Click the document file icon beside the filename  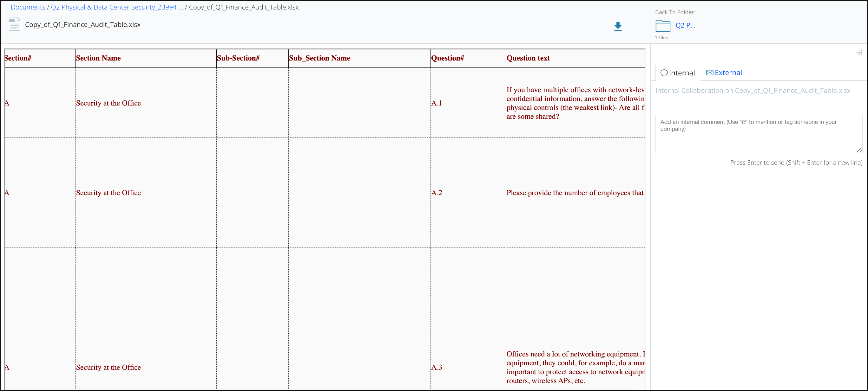point(15,25)
